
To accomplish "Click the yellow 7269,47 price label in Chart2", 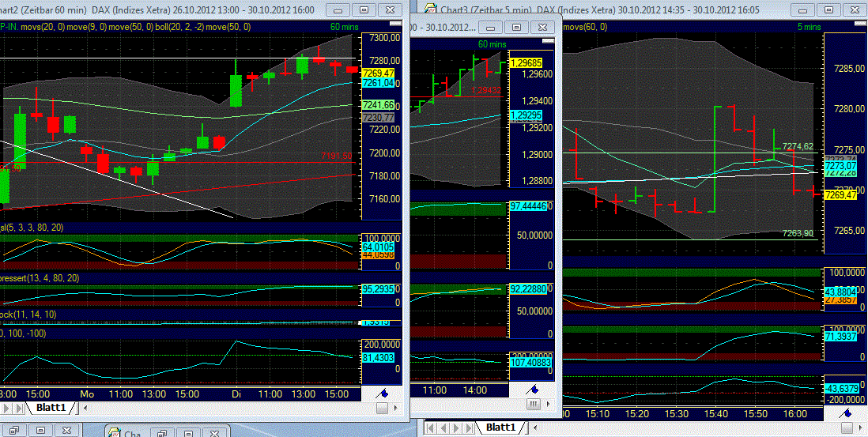I will coord(378,73).
